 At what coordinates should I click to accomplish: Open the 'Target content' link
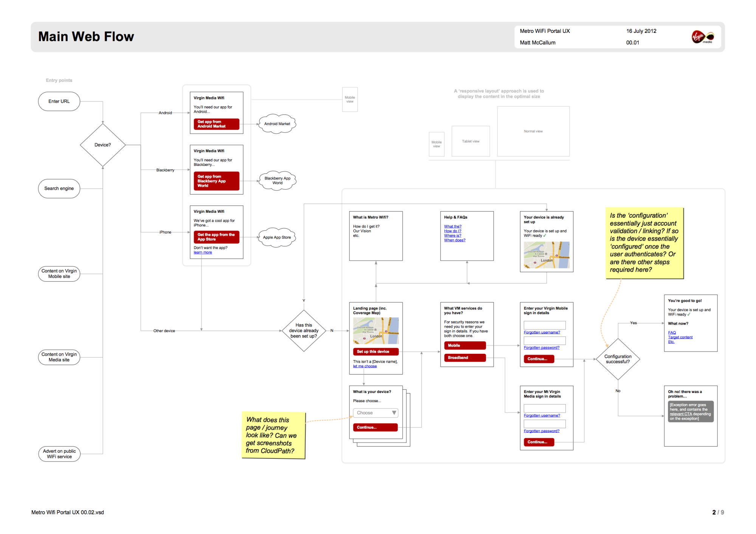[x=680, y=337]
